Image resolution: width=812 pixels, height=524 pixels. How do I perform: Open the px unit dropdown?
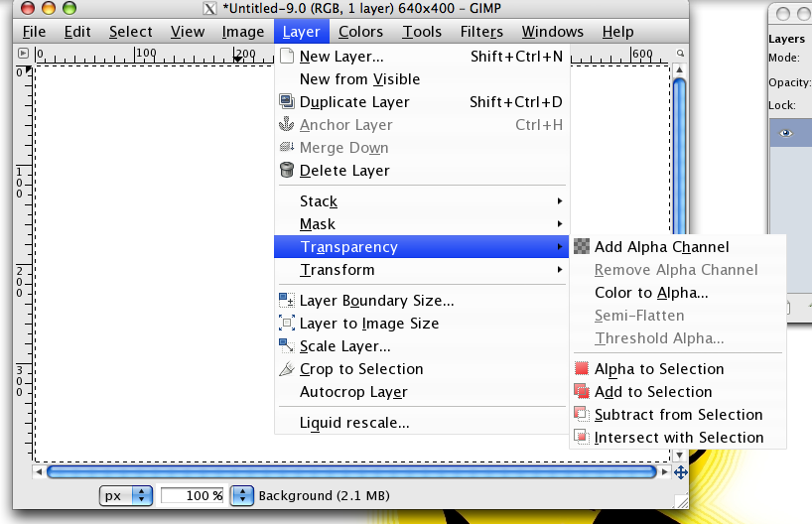click(126, 495)
